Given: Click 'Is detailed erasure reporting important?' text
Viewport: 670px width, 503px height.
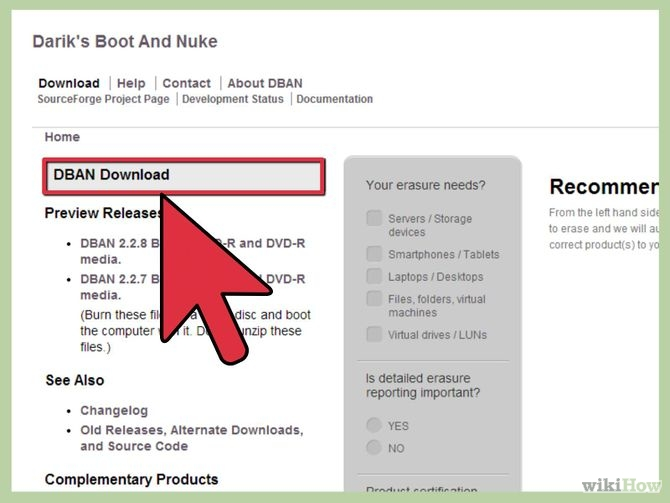Looking at the screenshot, I should 423,385.
